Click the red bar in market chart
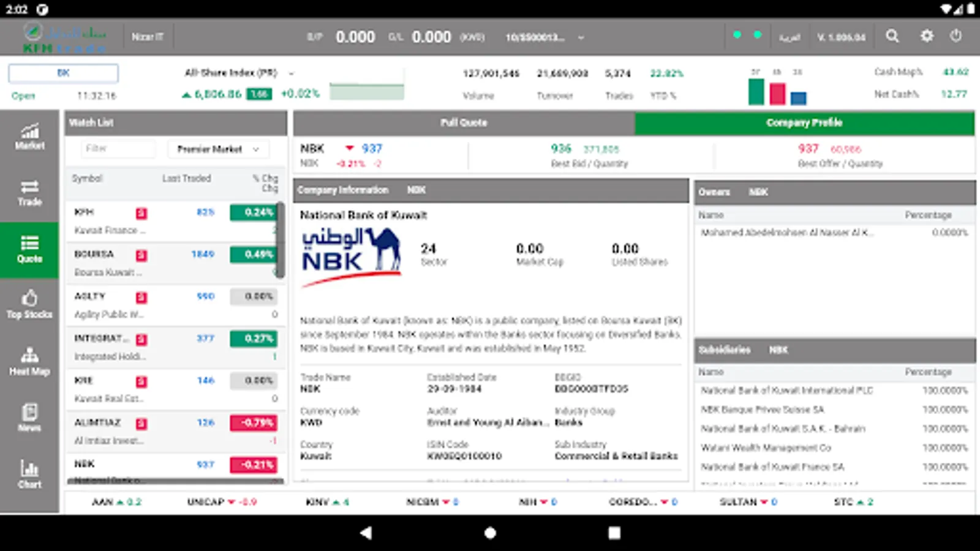The image size is (980, 551). [777, 94]
